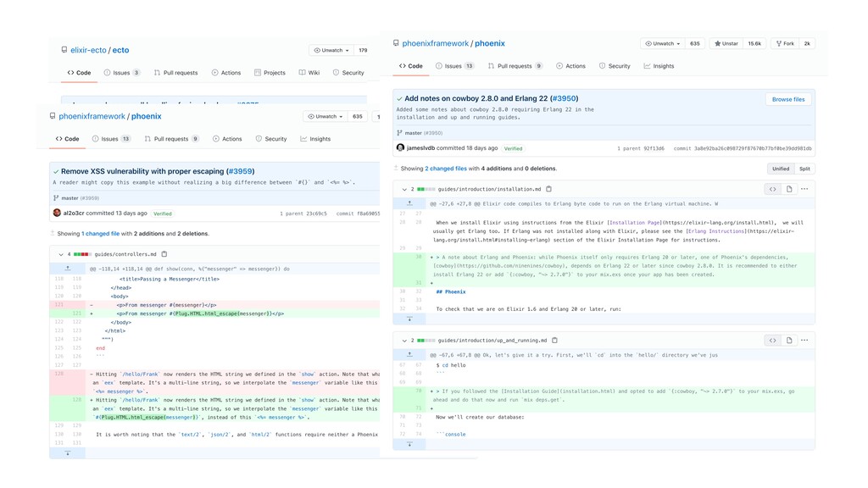
Task: Show source diff icon for installation.md
Action: click(772, 189)
